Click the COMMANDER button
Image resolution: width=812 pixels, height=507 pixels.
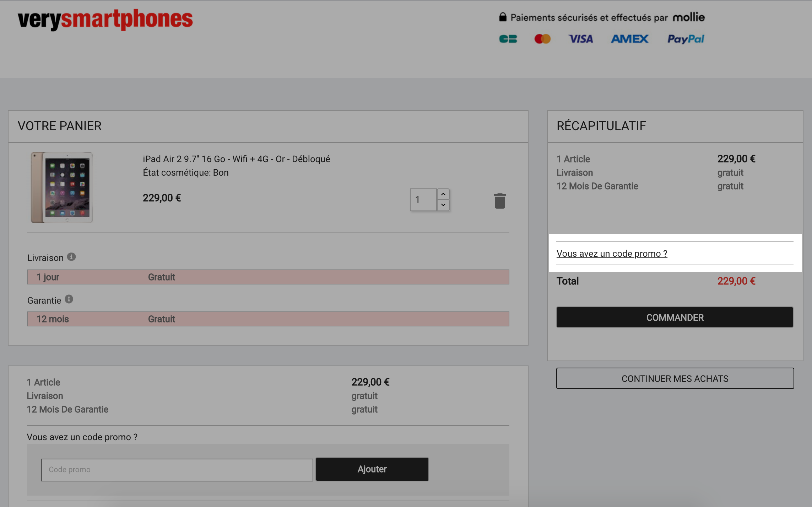(675, 317)
